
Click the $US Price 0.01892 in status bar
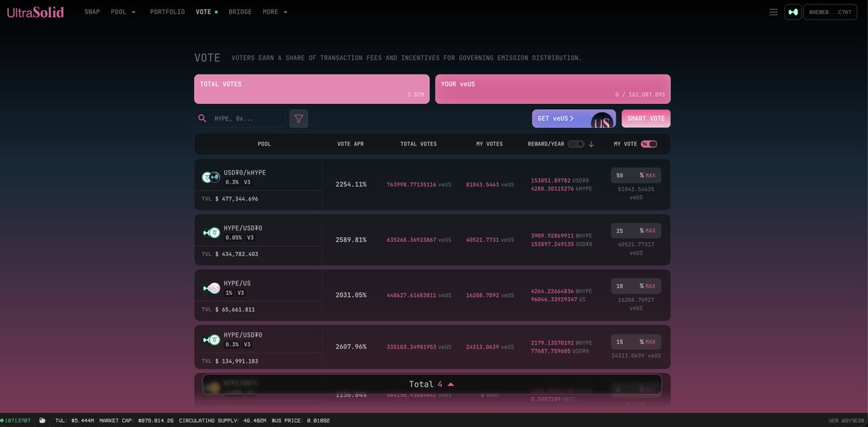point(301,420)
